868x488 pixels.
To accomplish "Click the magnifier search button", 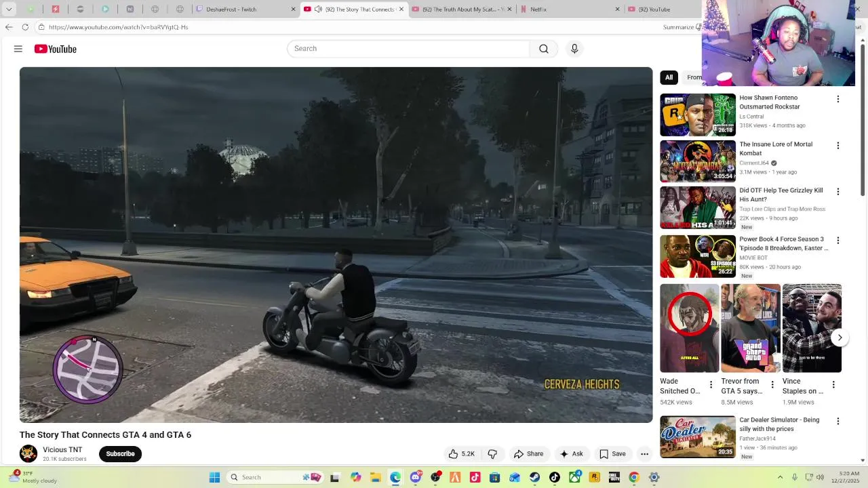I will point(544,49).
